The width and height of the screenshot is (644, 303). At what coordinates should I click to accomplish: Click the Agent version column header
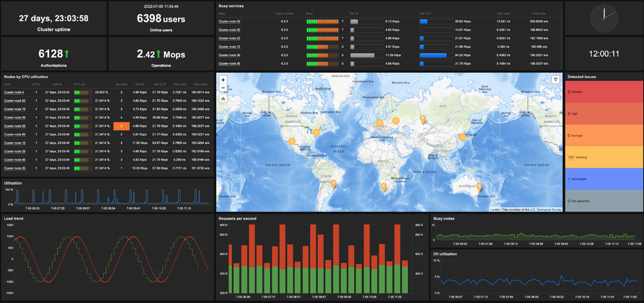(x=284, y=12)
